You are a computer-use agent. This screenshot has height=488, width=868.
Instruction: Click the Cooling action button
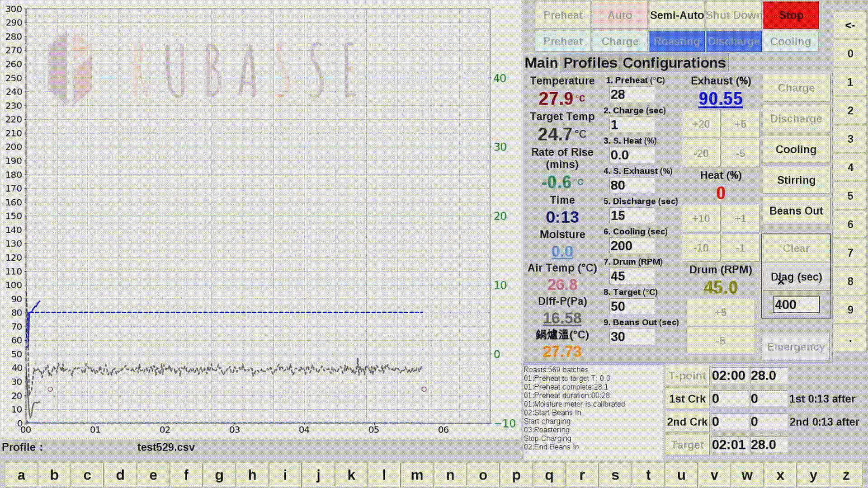click(x=796, y=150)
